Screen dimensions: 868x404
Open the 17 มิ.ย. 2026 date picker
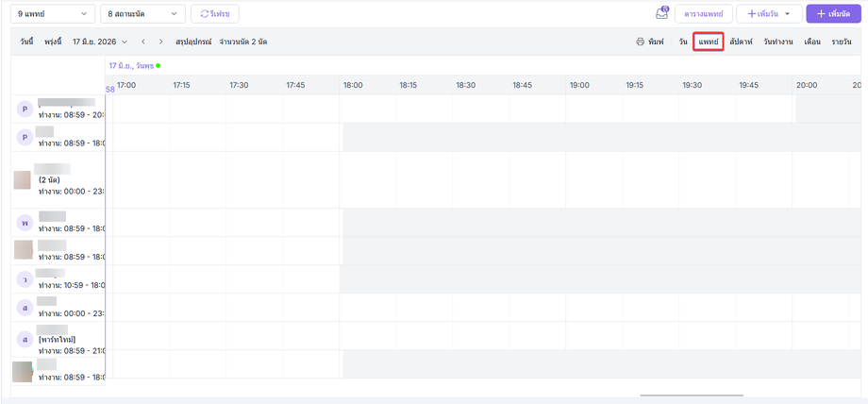[100, 42]
